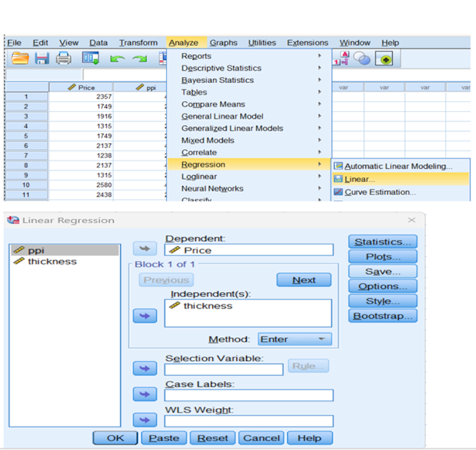Open the Bootstrap... button

pos(383,316)
